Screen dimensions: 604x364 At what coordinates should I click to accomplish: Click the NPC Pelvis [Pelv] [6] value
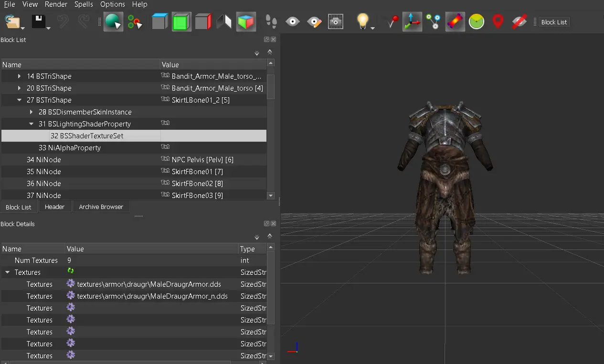(202, 160)
